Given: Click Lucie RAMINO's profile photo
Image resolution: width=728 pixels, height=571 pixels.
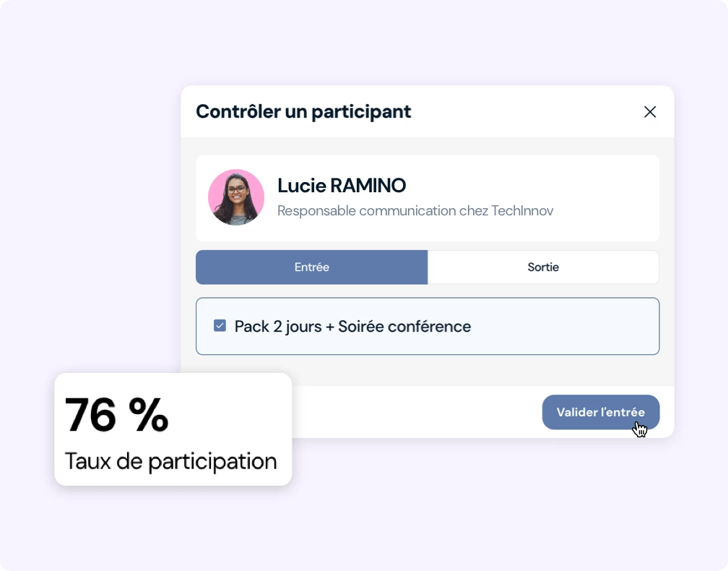Looking at the screenshot, I should pos(236,197).
